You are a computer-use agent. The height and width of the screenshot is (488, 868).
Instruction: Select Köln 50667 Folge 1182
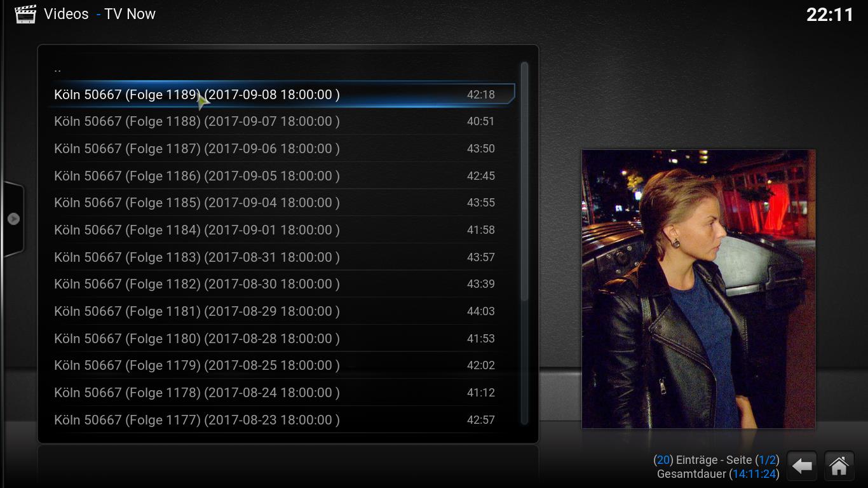[x=281, y=284]
